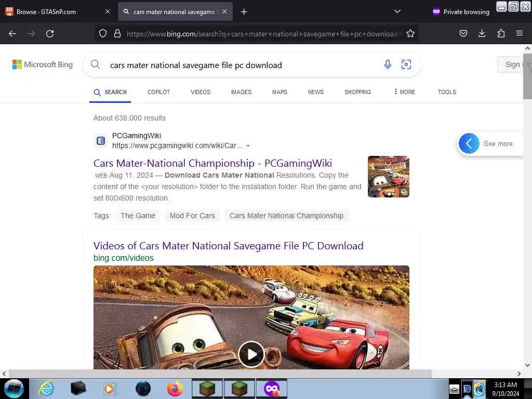The image size is (532, 399).
Task: Open the TOOLS option
Action: tap(447, 92)
